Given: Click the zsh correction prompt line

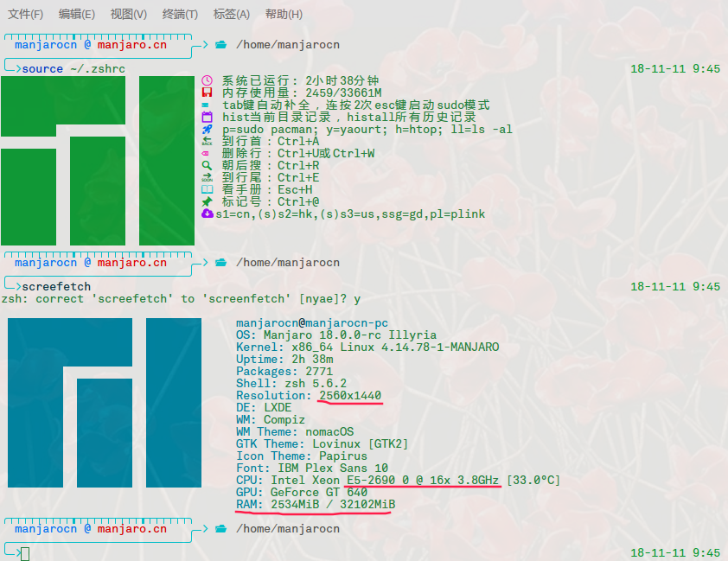Looking at the screenshot, I should pos(181,299).
